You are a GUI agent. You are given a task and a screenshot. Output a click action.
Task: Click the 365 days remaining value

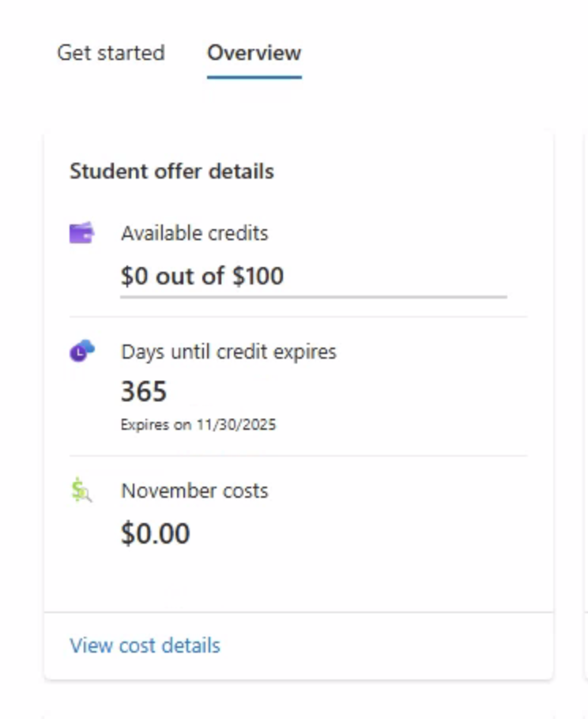coord(144,391)
